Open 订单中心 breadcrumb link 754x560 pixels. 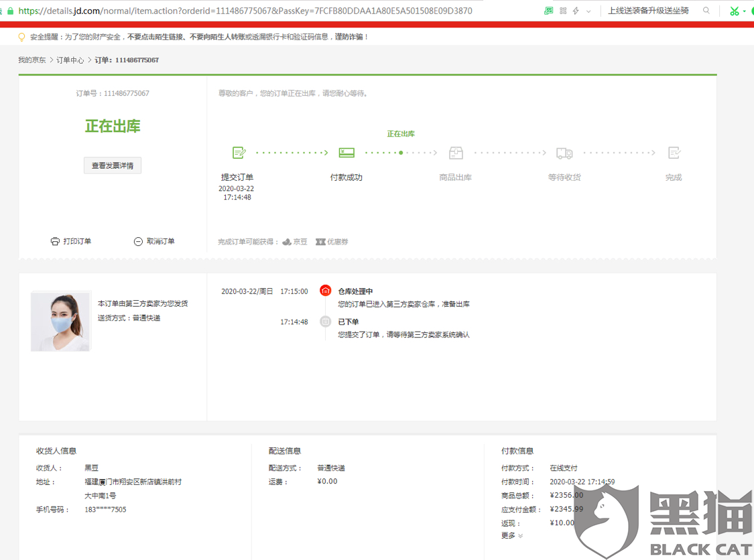(70, 60)
